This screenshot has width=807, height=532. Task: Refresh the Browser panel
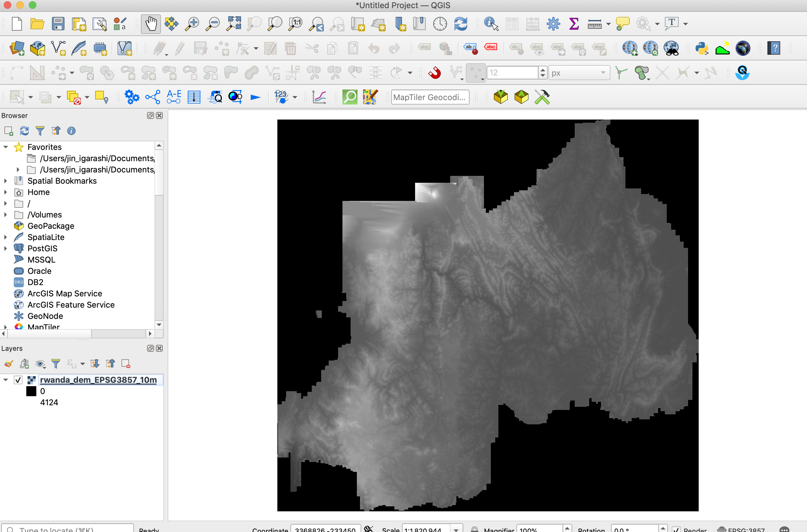pos(24,130)
